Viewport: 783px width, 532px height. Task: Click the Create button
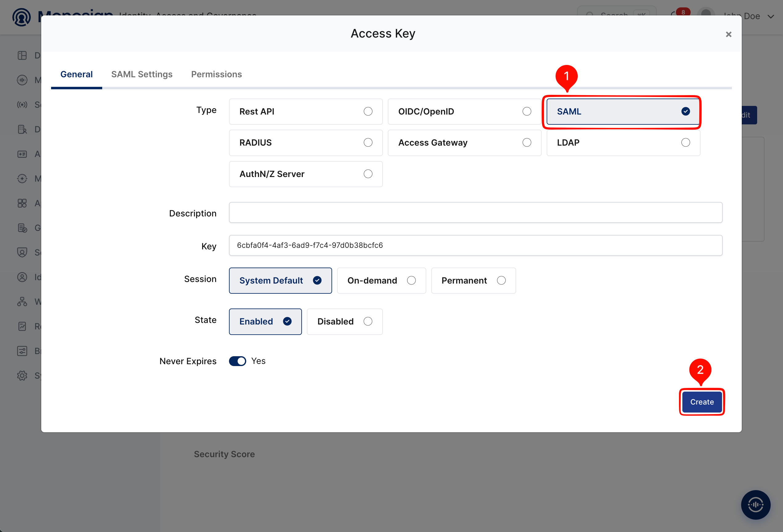702,402
